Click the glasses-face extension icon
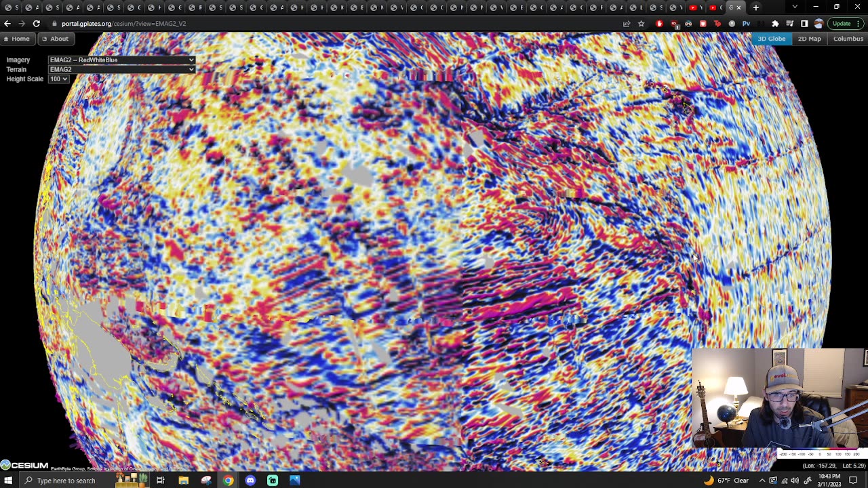 click(688, 24)
